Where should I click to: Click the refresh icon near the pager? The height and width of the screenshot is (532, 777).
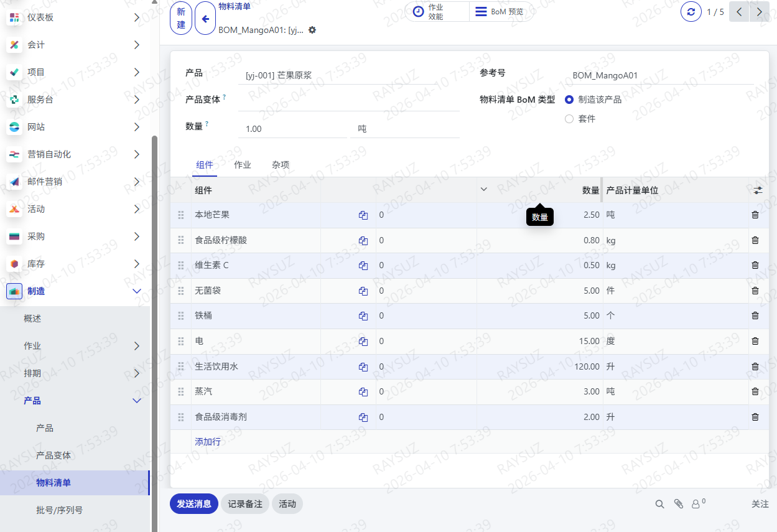(x=691, y=12)
